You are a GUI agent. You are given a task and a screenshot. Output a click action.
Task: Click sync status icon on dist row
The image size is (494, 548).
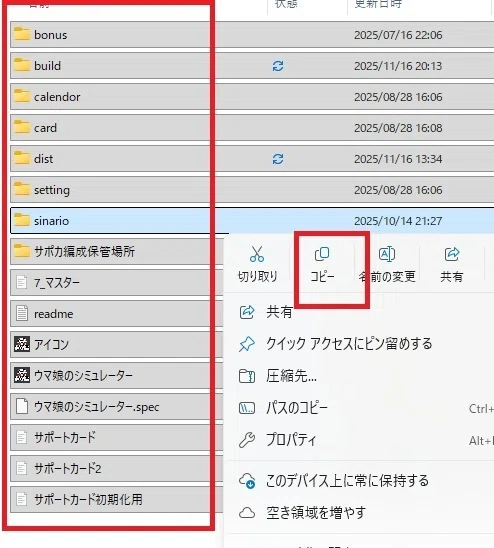tap(278, 159)
